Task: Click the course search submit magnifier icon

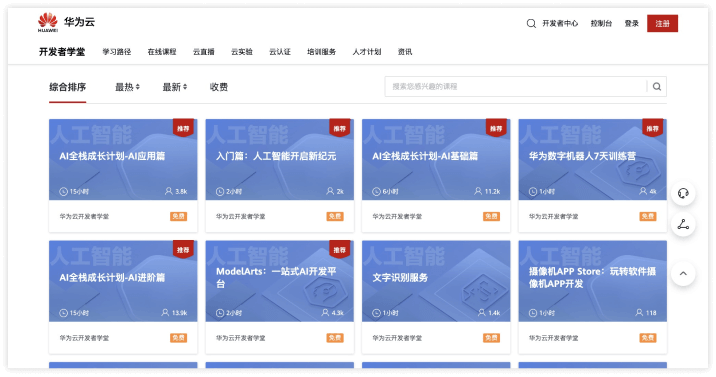Action: (x=657, y=86)
